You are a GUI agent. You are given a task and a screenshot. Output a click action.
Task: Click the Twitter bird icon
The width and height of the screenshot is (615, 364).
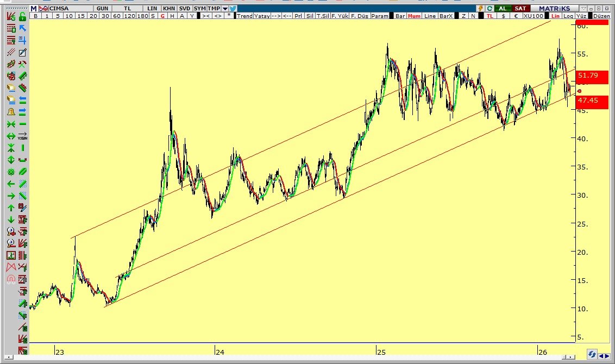[233, 8]
